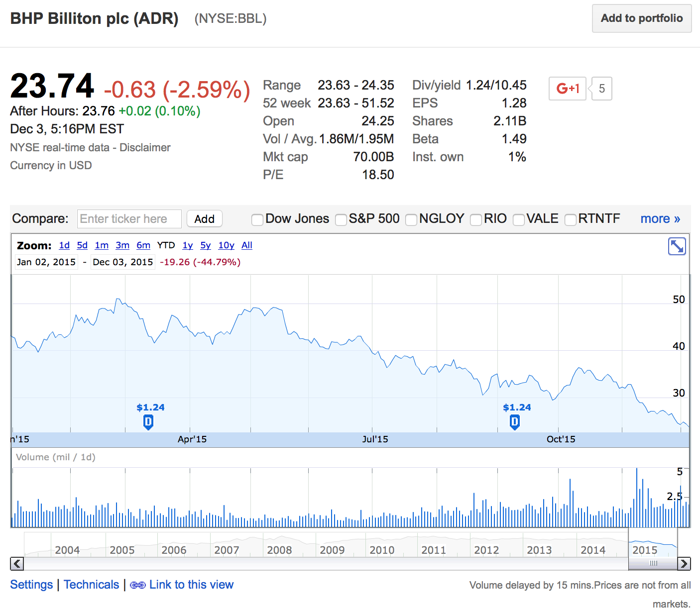Click the second $1.24 dividend marker near Oct'15
The width and height of the screenshot is (700, 613).
pos(515,422)
